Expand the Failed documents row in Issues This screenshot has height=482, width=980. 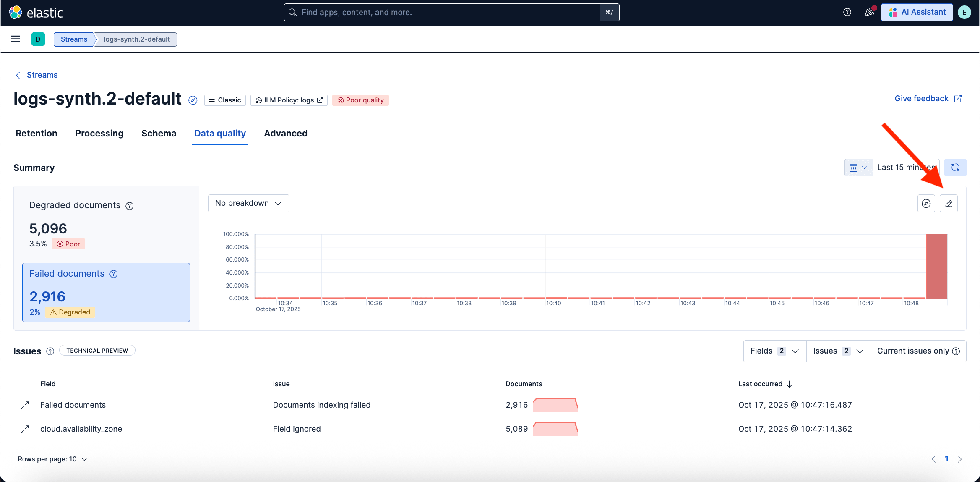[25, 405]
